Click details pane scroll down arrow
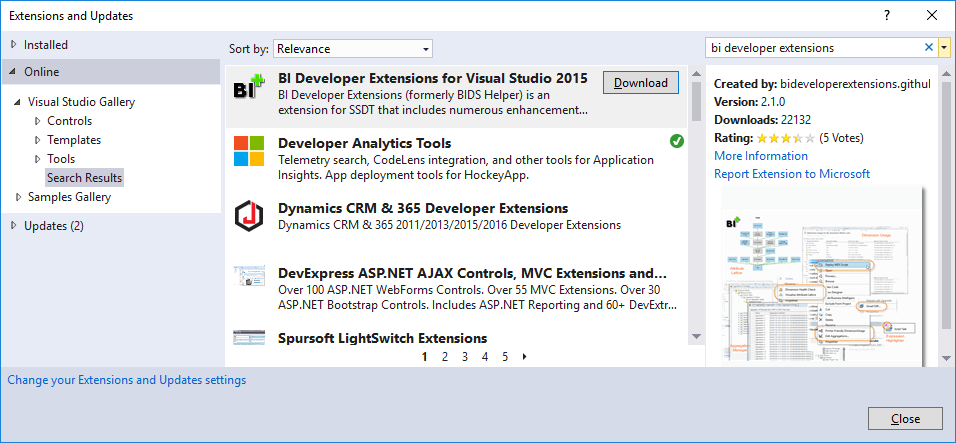Image resolution: width=956 pixels, height=443 pixels. tap(946, 358)
